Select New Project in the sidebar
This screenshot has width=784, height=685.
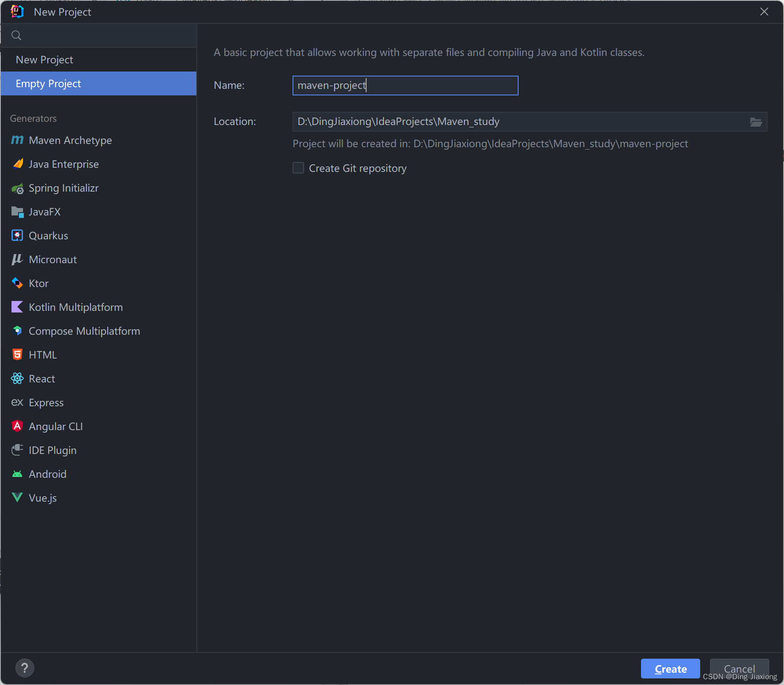99,60
